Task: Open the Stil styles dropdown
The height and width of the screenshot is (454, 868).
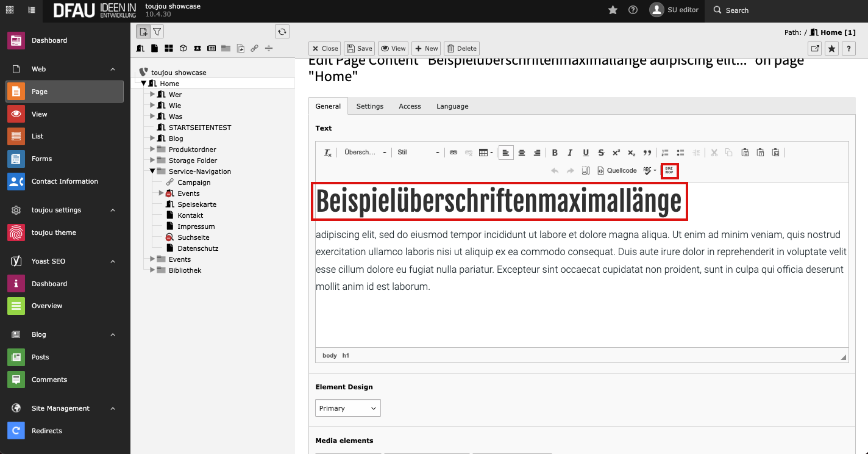Action: pos(418,153)
